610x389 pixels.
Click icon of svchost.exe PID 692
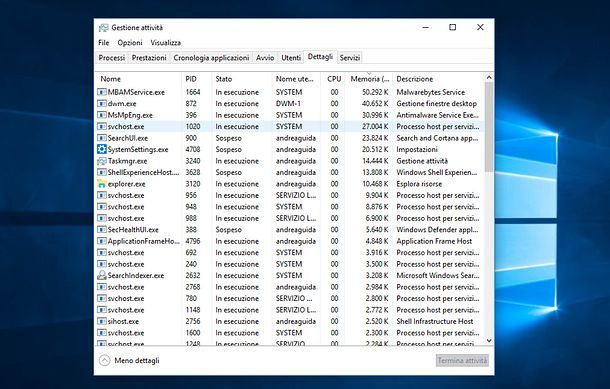tap(102, 253)
